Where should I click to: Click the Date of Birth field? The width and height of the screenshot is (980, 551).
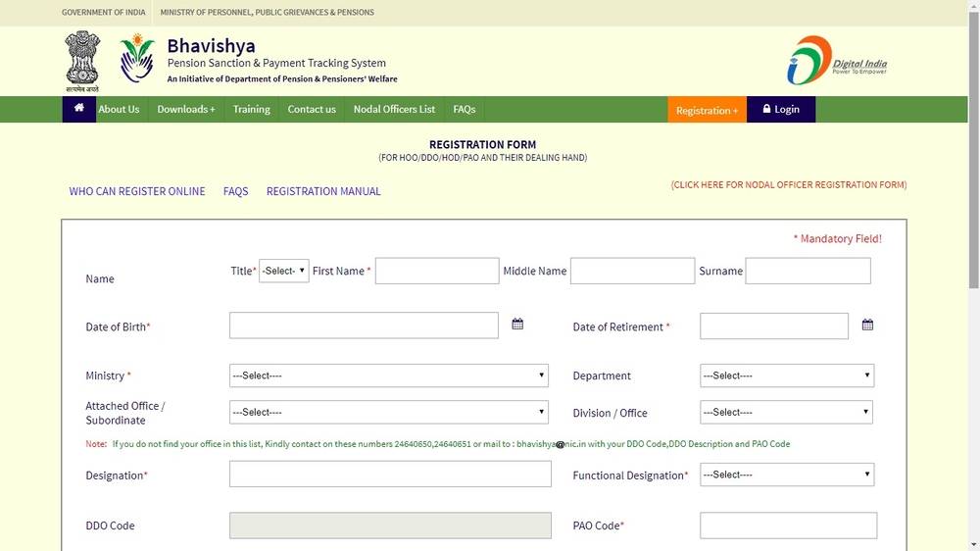[364, 326]
